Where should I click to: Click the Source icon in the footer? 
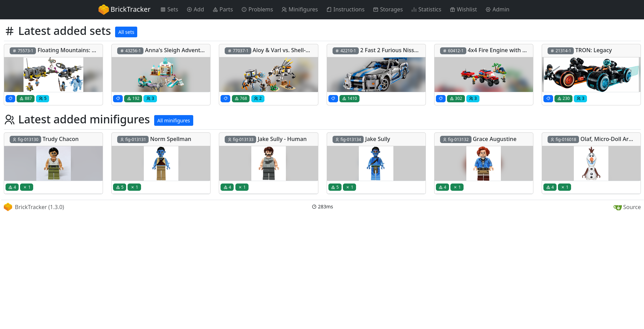618,207
